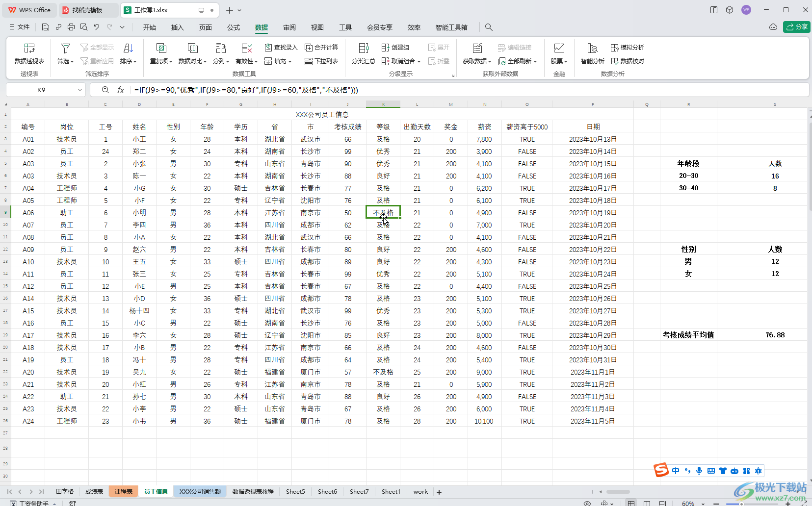Image resolution: width=812 pixels, height=506 pixels.
Task: Click What-If Analysis (模拟分析)
Action: pyautogui.click(x=628, y=48)
